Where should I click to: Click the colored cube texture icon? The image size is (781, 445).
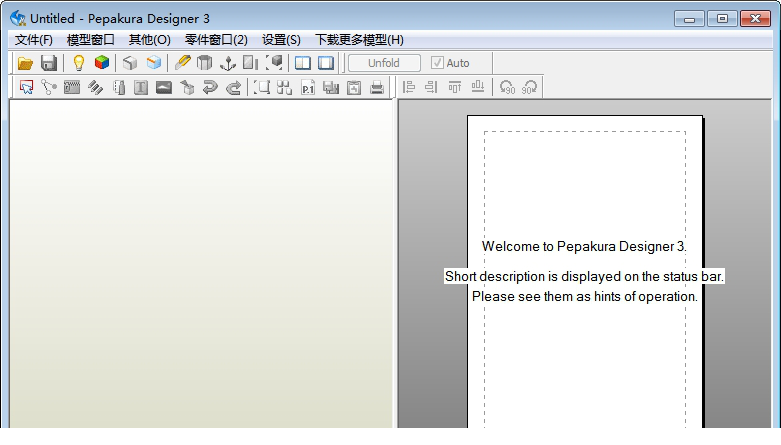(102, 63)
